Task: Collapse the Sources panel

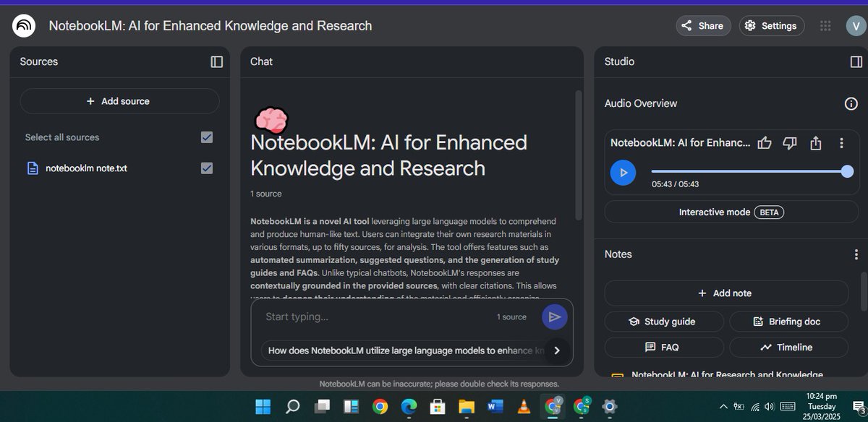Action: [x=216, y=62]
